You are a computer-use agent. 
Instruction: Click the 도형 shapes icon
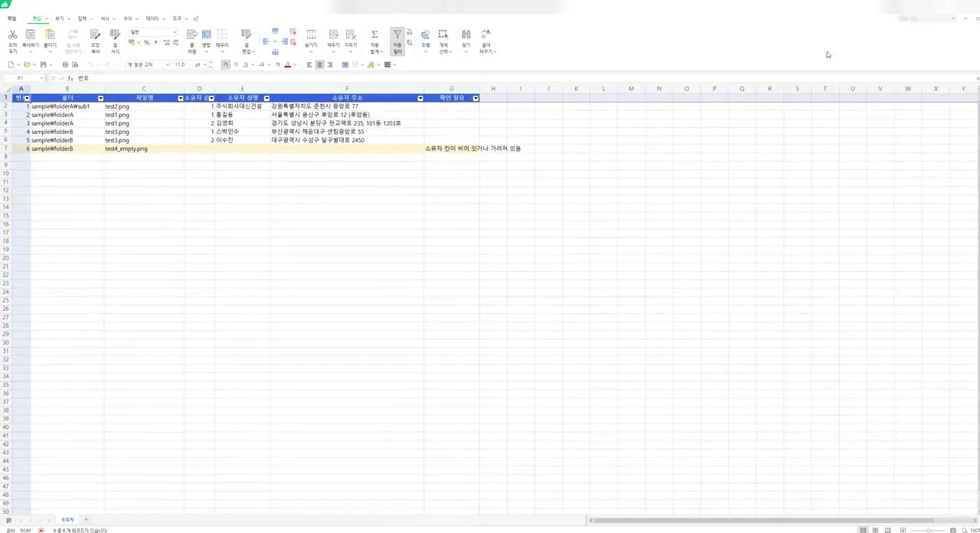point(426,34)
